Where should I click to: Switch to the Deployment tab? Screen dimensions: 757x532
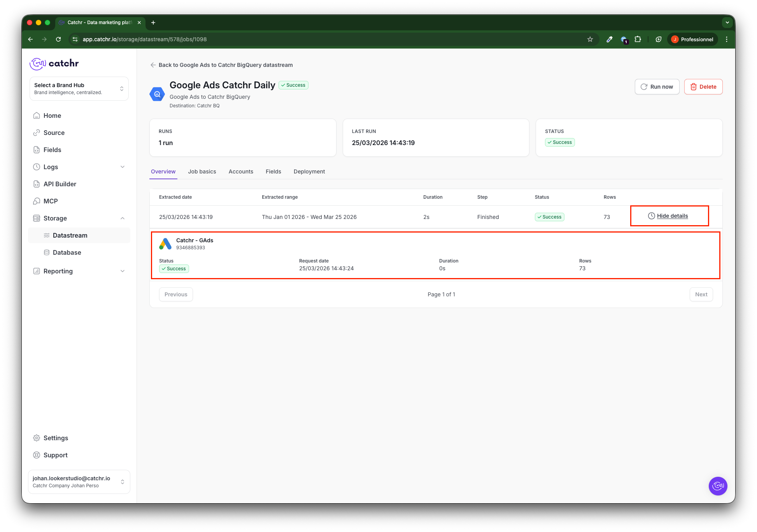(309, 171)
